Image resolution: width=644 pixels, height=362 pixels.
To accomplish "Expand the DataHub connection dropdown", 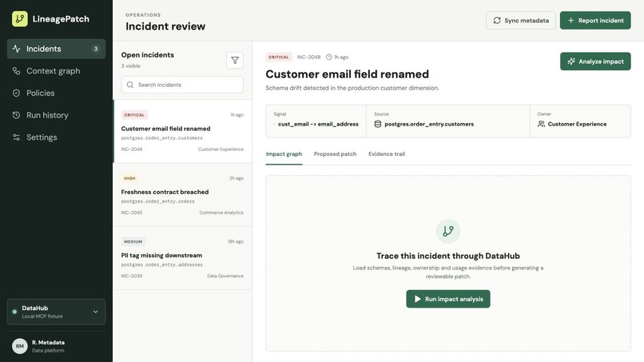I will point(56,312).
